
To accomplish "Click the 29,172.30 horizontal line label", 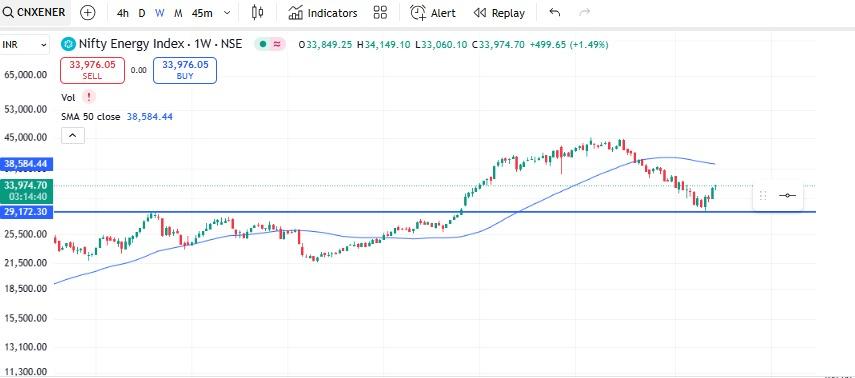I will (26, 212).
